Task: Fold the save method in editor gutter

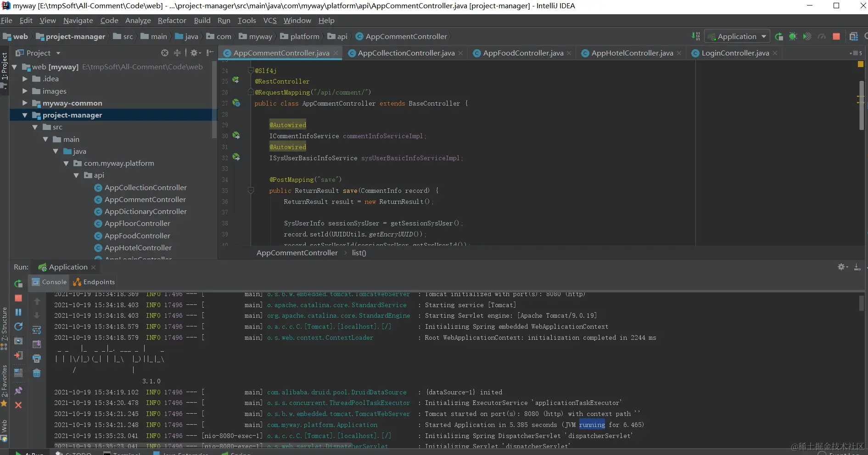Action: point(251,190)
